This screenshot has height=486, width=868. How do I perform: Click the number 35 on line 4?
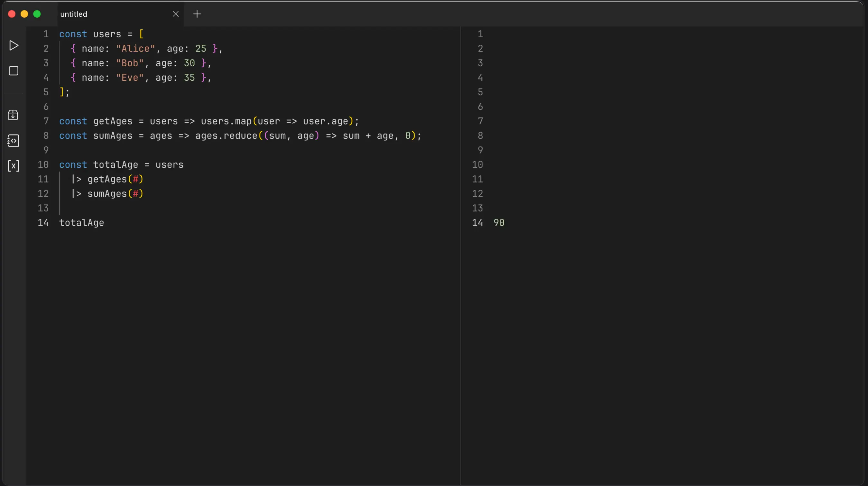click(x=189, y=78)
